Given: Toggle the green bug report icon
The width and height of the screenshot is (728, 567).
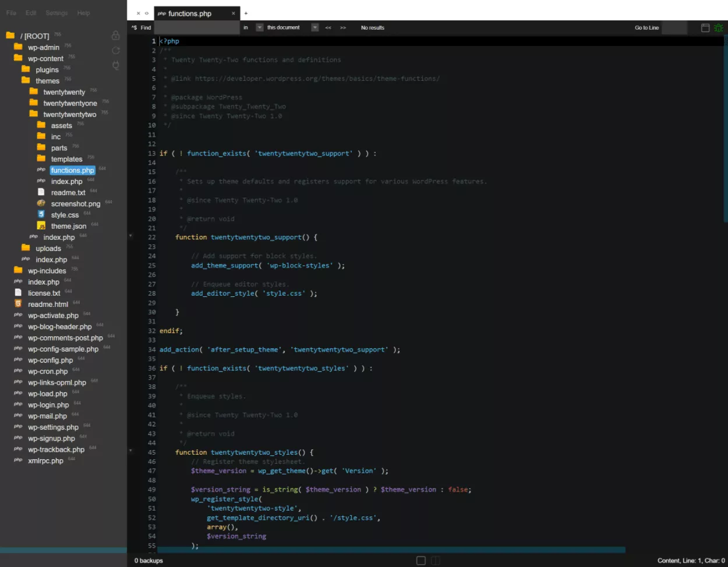Looking at the screenshot, I should 719,27.
